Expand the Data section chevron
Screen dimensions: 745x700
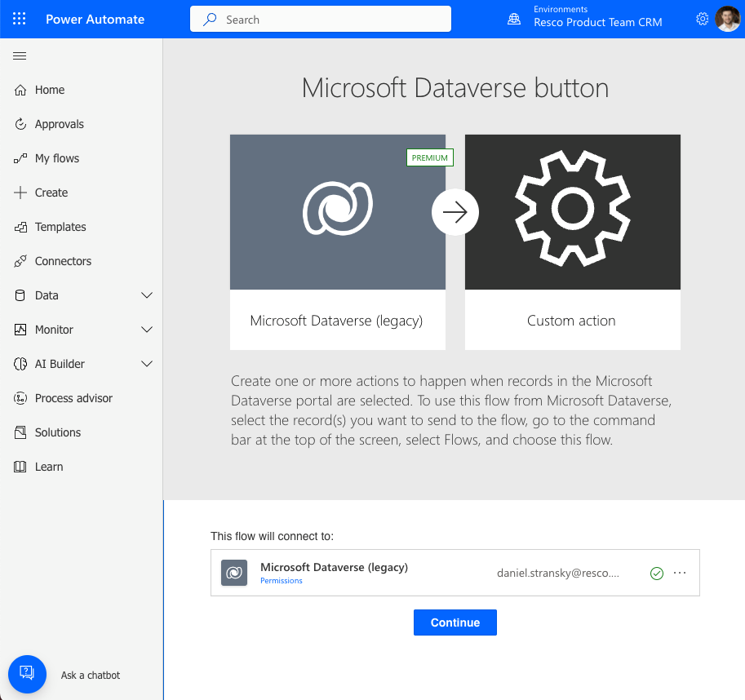(x=147, y=295)
